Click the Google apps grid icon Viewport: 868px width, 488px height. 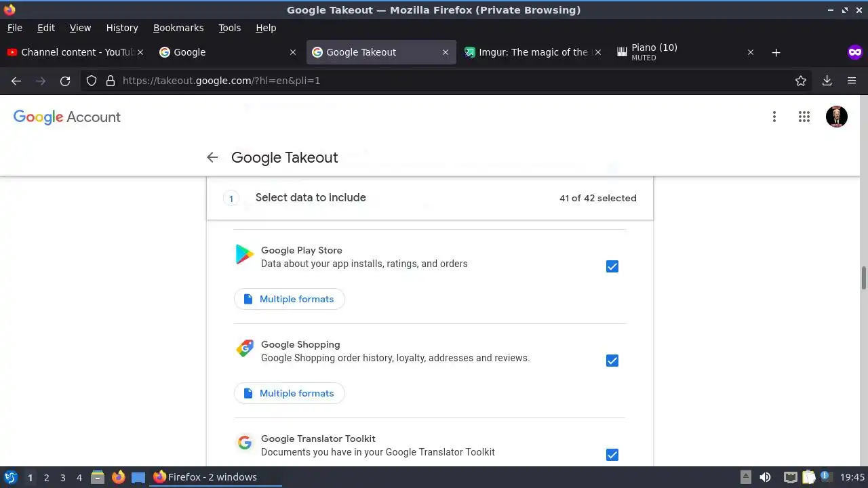pos(804,117)
